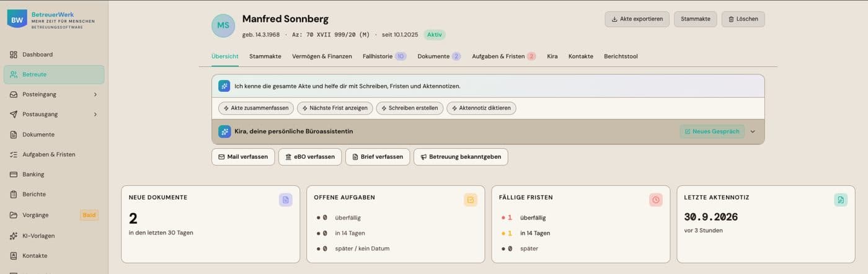The height and width of the screenshot is (274, 868).
Task: Switch to the Stammakte tab
Action: click(265, 56)
